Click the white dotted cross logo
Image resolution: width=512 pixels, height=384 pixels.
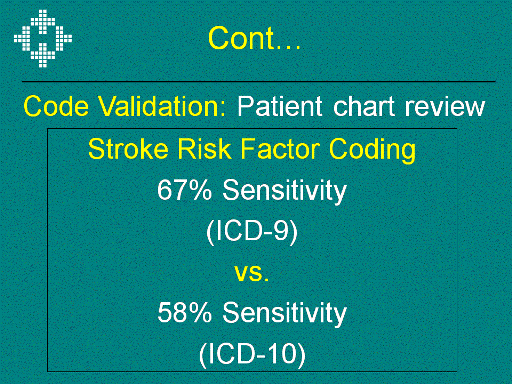43,38
